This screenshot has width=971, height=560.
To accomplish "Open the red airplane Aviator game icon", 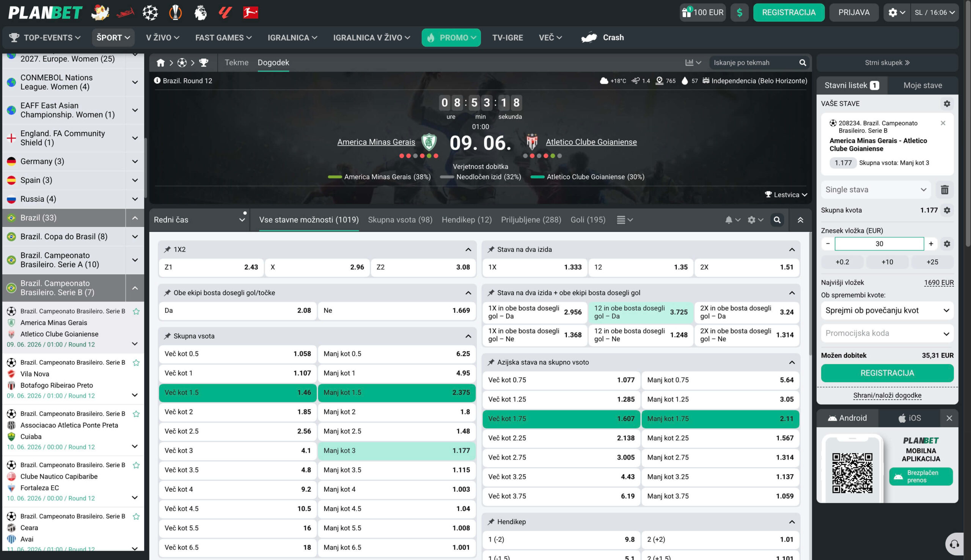I will [x=125, y=13].
